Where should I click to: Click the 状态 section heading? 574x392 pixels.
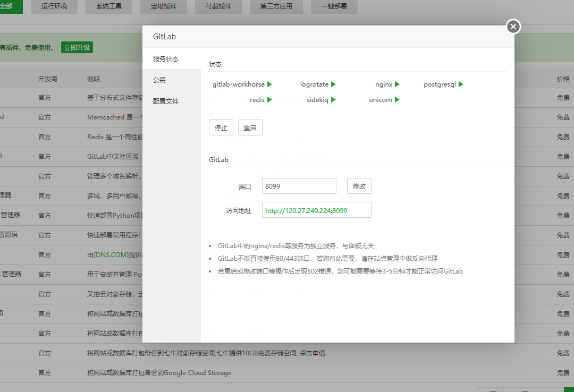tap(215, 64)
